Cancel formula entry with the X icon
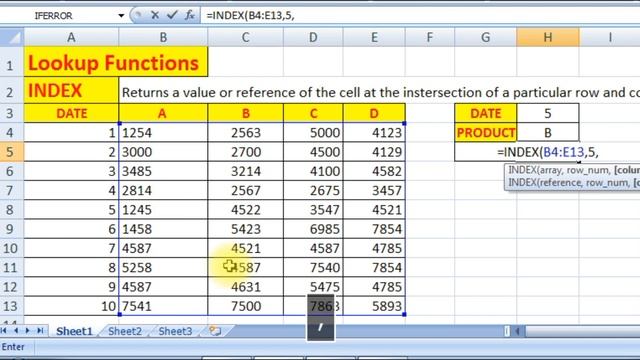 tap(155, 16)
